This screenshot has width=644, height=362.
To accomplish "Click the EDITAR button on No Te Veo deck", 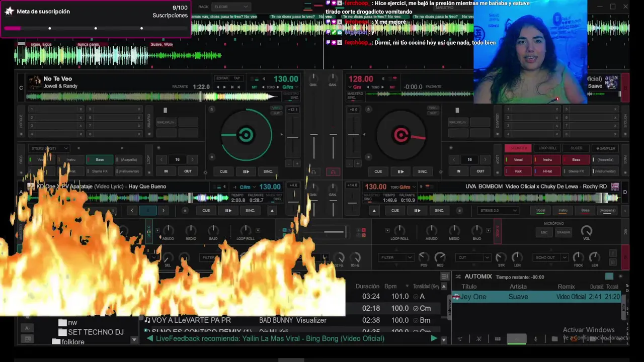I will coord(222,78).
